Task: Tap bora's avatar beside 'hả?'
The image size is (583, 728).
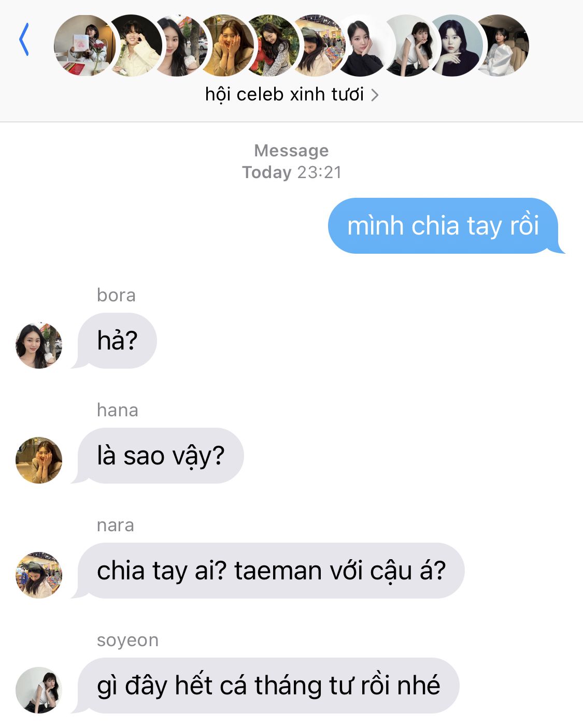Action: point(39,345)
